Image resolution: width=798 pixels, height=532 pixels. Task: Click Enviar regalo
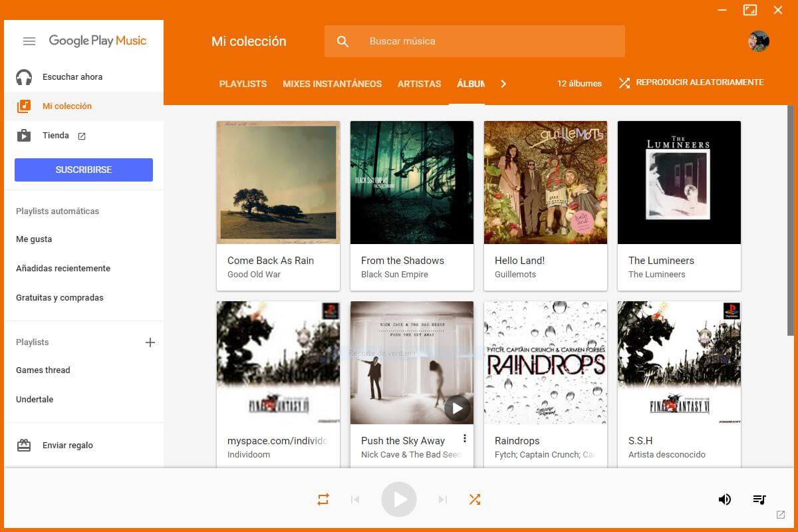[x=68, y=446]
